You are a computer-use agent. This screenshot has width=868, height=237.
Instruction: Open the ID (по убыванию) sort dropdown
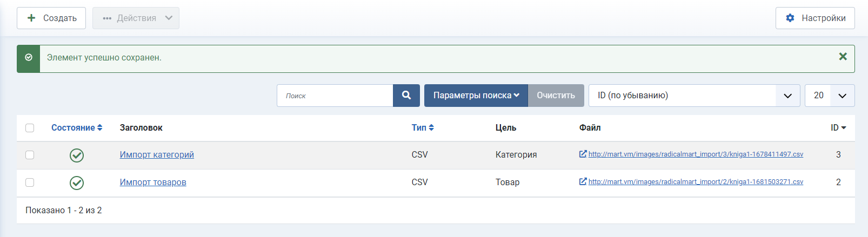coord(694,96)
